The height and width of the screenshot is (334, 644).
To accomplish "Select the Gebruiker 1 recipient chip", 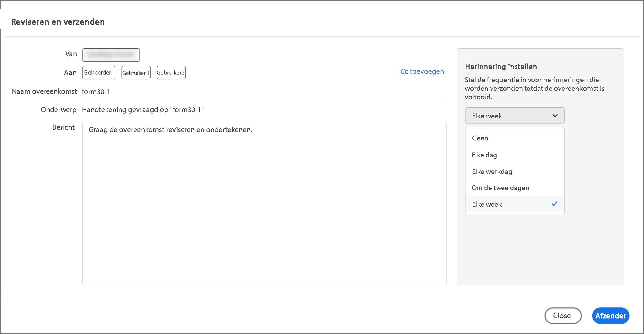I will coord(136,73).
